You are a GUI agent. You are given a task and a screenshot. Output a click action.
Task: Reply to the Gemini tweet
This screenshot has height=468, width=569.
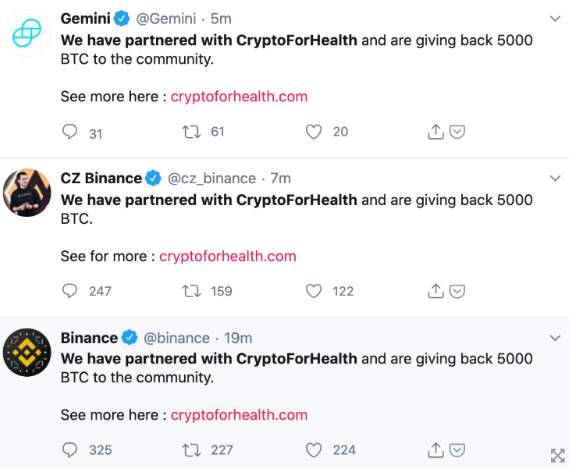69,132
